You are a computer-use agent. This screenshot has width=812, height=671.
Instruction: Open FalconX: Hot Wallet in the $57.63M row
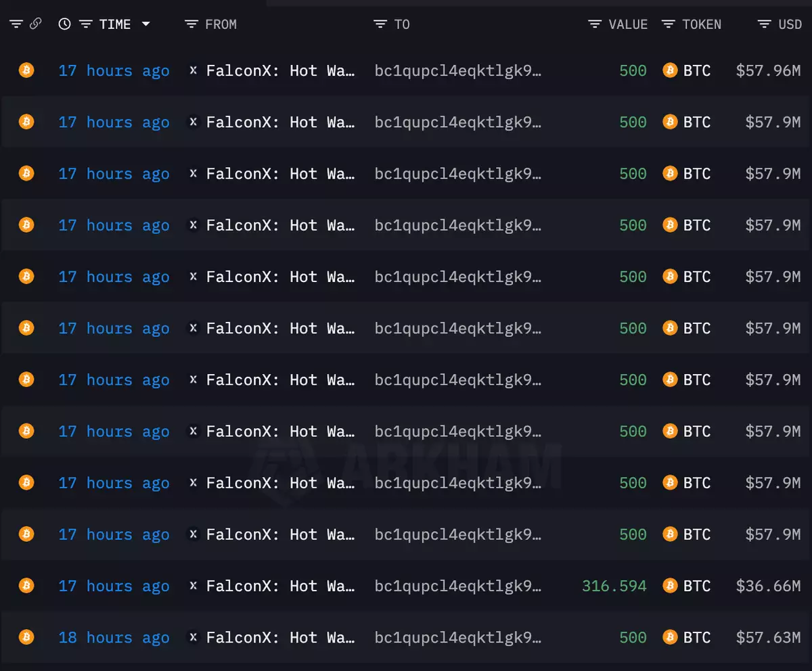[x=281, y=637]
